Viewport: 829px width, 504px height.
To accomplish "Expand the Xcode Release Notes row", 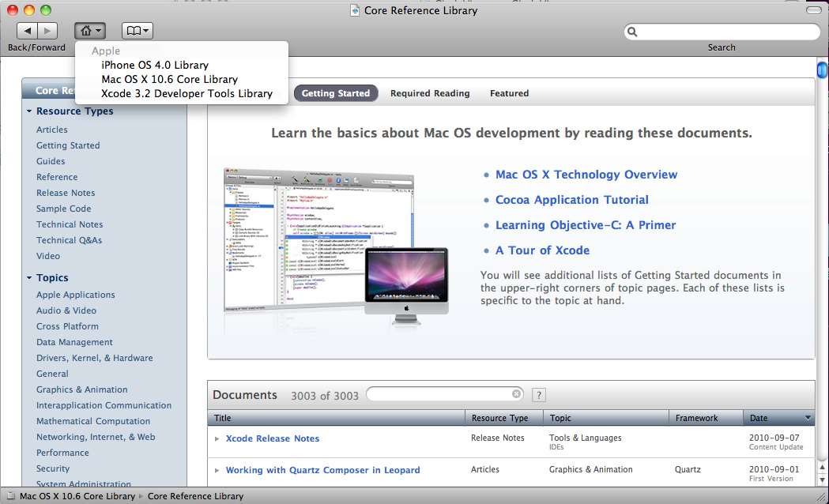I will click(x=217, y=438).
